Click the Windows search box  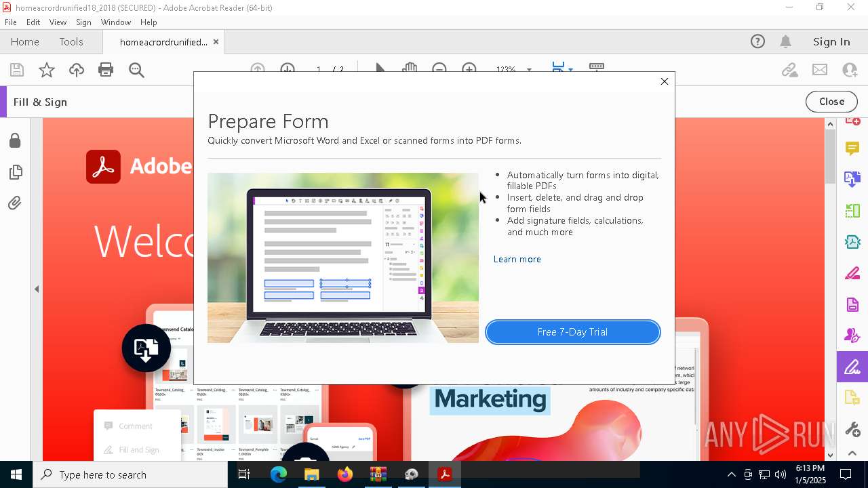pyautogui.click(x=130, y=474)
